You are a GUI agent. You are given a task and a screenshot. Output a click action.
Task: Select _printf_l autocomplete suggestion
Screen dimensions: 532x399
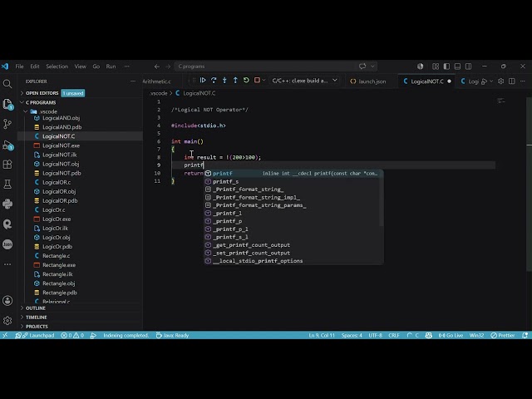(x=293, y=213)
